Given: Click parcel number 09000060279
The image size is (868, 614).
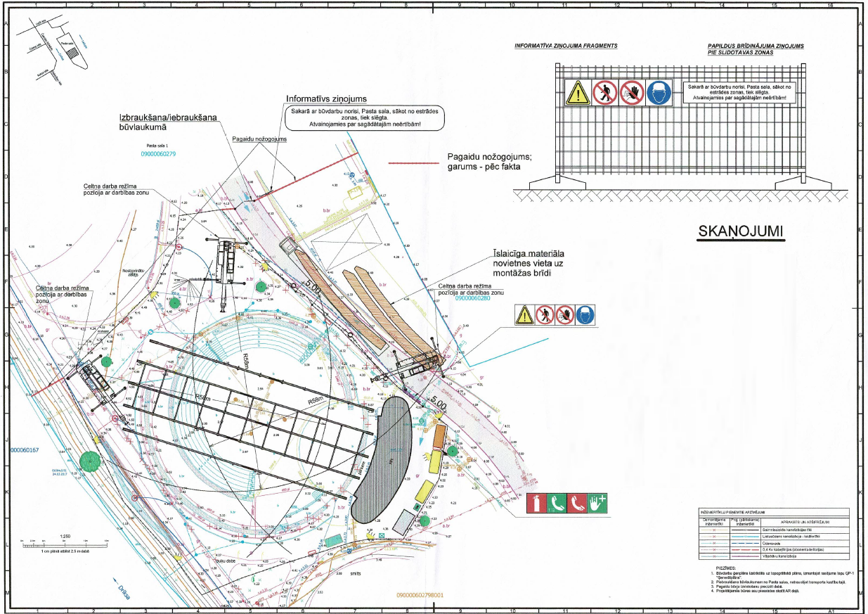Looking at the screenshot, I should coord(157,153).
